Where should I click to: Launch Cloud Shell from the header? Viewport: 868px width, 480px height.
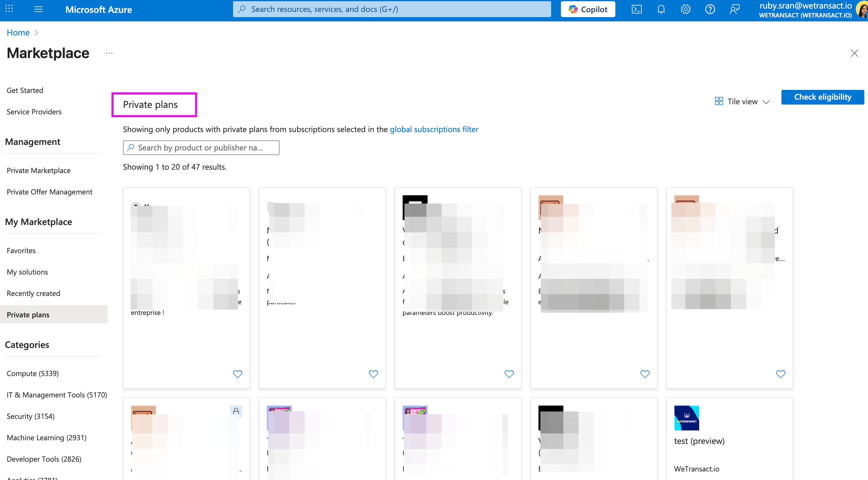tap(636, 9)
